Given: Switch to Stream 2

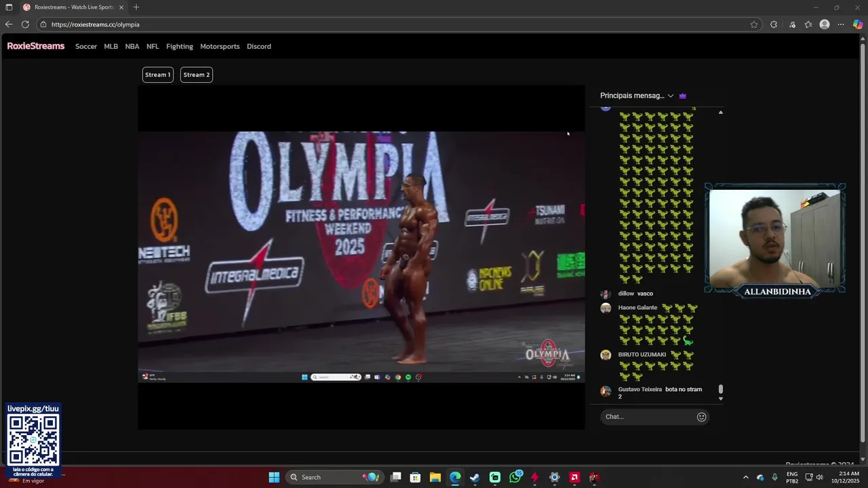Looking at the screenshot, I should tap(197, 75).
